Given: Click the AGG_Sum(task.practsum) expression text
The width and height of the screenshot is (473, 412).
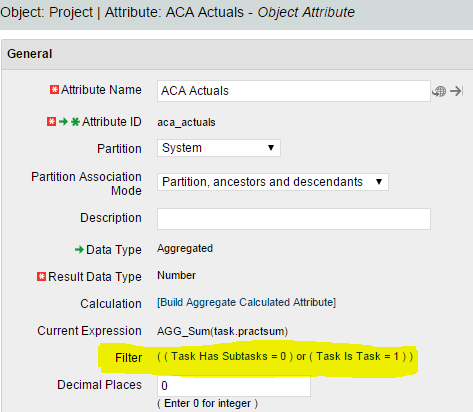Looking at the screenshot, I should pyautogui.click(x=222, y=331).
